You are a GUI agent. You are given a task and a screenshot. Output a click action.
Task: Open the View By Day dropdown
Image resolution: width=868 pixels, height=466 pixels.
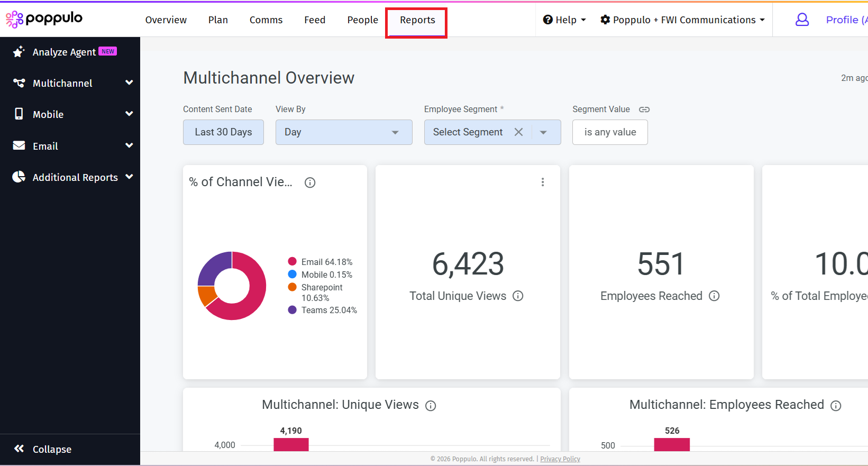tap(343, 132)
